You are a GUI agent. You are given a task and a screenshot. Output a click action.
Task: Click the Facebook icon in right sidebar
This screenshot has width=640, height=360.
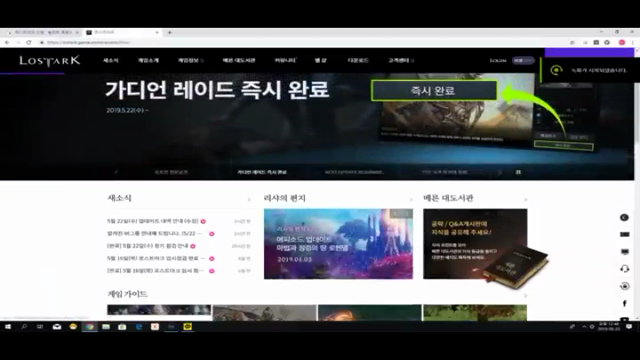click(x=624, y=303)
